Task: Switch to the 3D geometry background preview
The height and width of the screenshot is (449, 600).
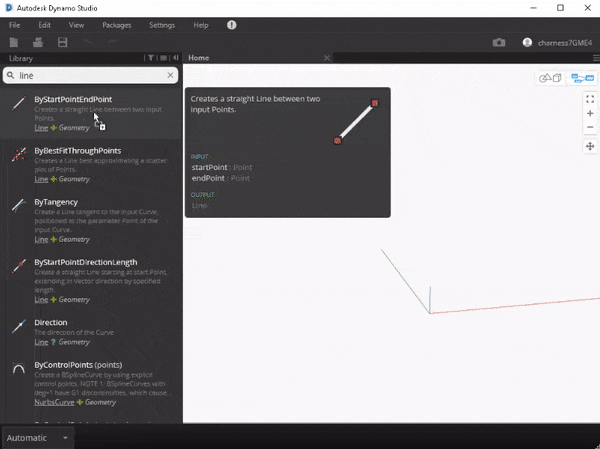Action: pos(550,78)
